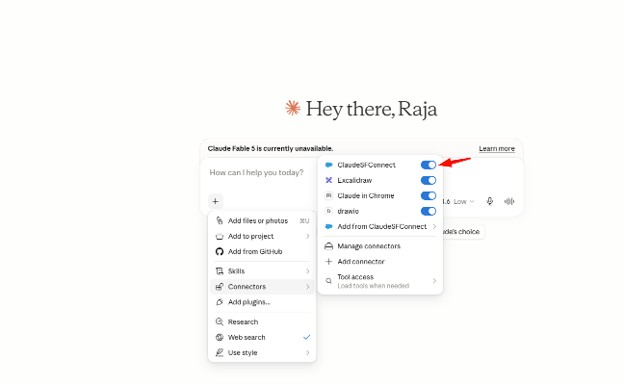Click the ClaudeSFConnect Salesforce cloud icon

pyautogui.click(x=329, y=165)
